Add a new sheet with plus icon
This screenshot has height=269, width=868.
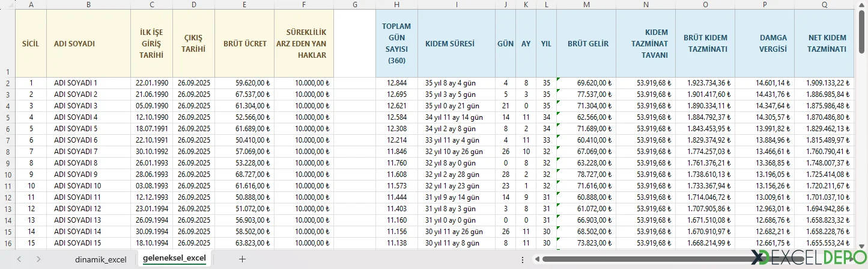coord(242,259)
